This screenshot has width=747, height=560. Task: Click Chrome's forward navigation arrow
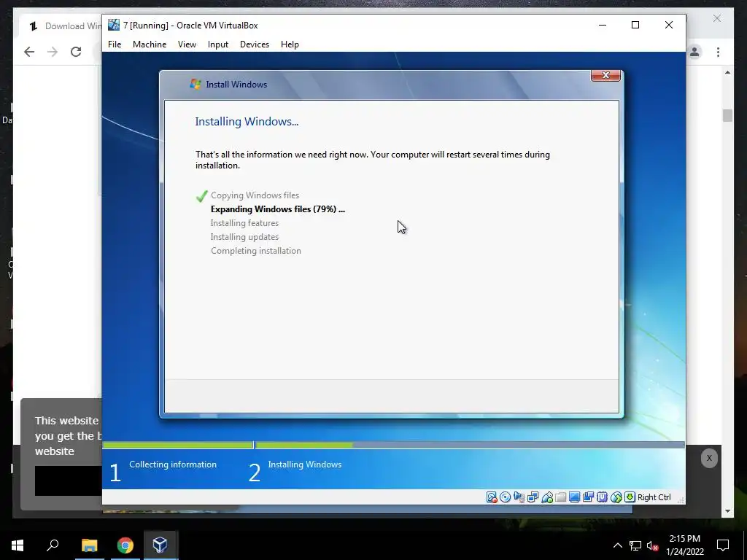click(x=53, y=52)
